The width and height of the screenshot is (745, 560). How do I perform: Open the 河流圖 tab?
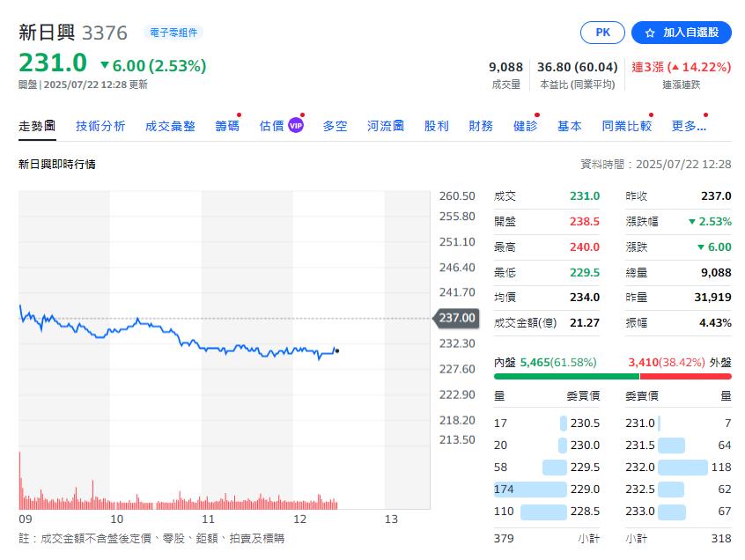point(386,126)
